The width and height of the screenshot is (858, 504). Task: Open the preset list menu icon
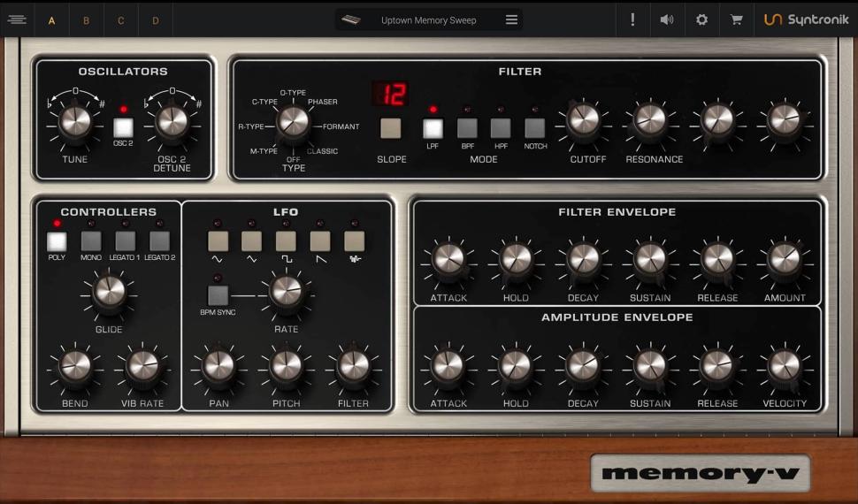point(511,19)
